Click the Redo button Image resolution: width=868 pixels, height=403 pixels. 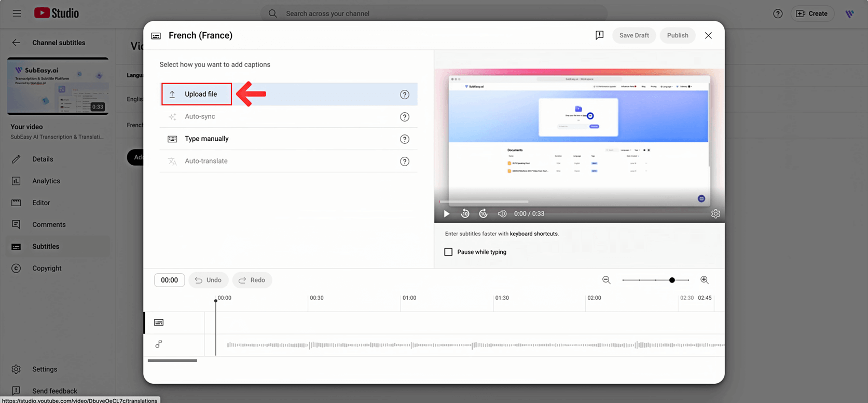click(x=252, y=280)
